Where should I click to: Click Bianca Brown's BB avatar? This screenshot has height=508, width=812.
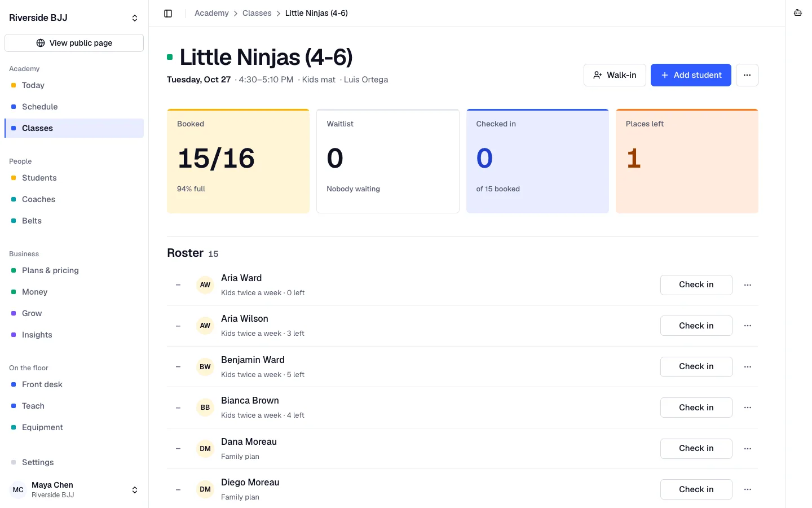click(x=205, y=408)
